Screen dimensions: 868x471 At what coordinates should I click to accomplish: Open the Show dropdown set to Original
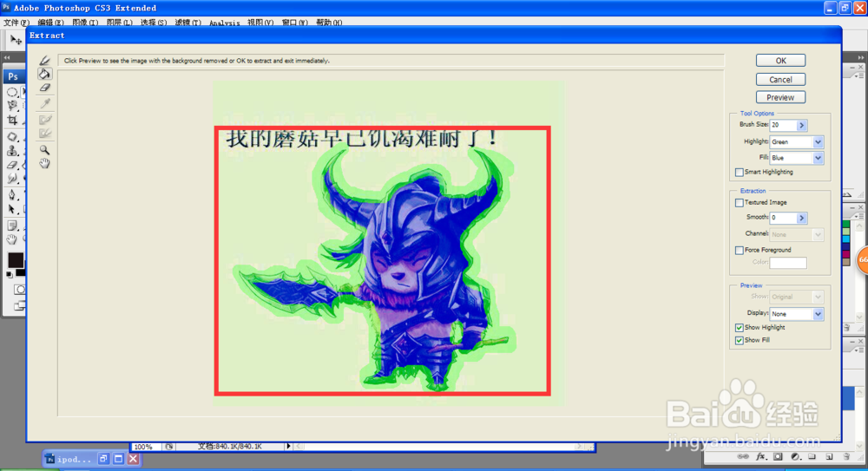click(x=797, y=297)
